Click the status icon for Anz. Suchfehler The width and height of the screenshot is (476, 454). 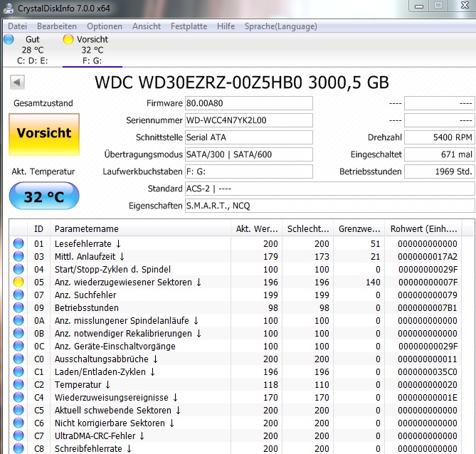tap(18, 295)
